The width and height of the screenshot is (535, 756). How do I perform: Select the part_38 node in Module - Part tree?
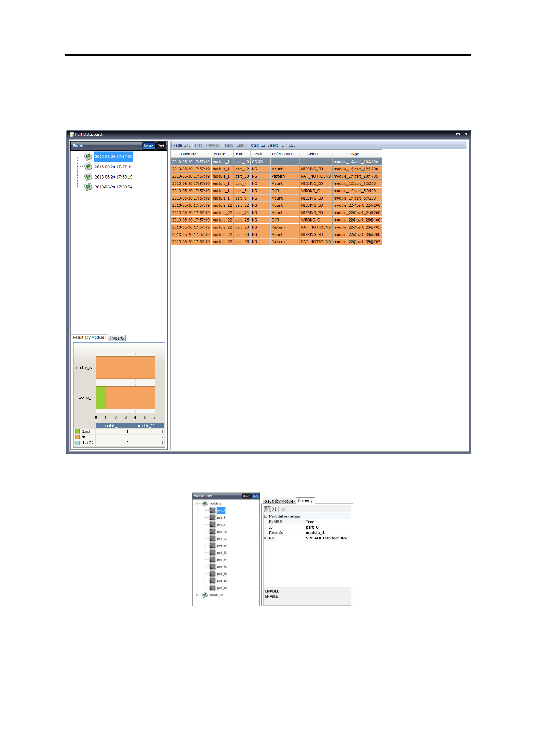point(222,588)
